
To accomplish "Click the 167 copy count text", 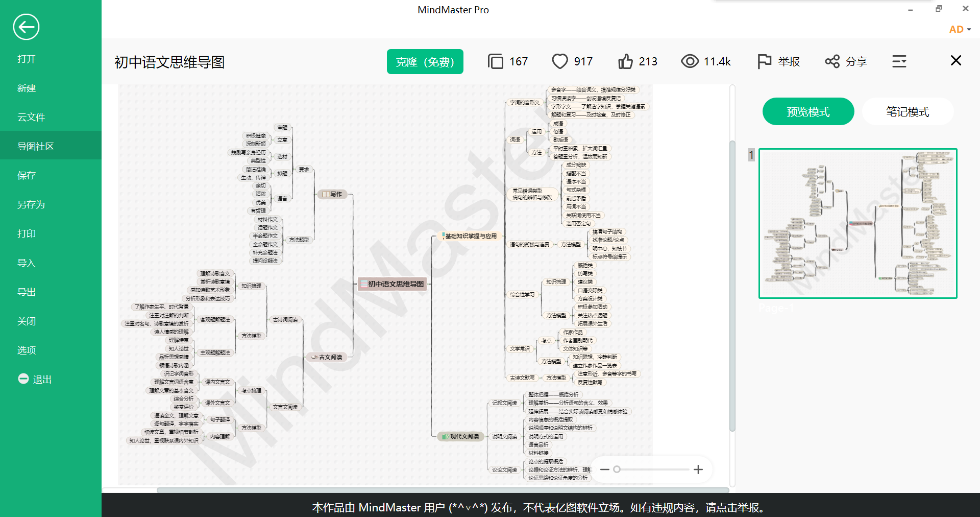I will (519, 62).
